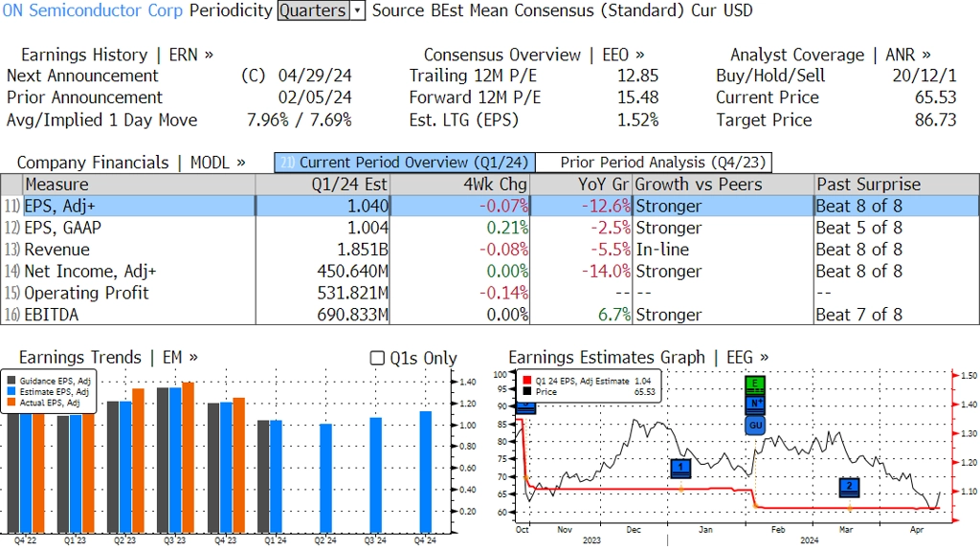This screenshot has height=548, width=980.
Task: Switch to Prior Period Analysis (Q4/23) tab
Action: tap(654, 163)
